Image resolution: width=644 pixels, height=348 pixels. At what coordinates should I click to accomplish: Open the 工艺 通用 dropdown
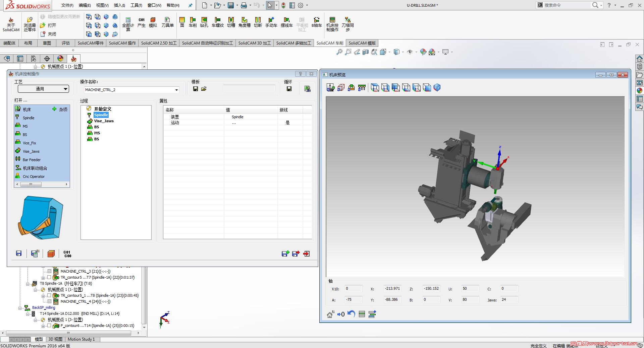[x=43, y=89]
